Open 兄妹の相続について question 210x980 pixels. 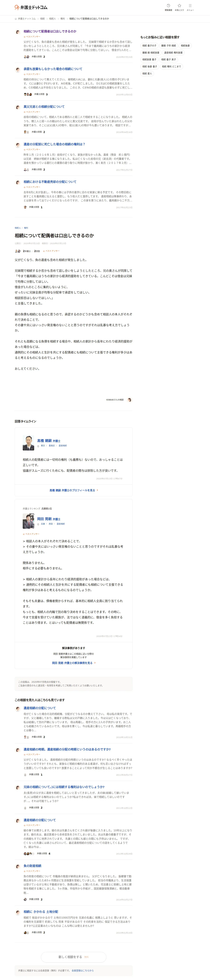(64, 787)
